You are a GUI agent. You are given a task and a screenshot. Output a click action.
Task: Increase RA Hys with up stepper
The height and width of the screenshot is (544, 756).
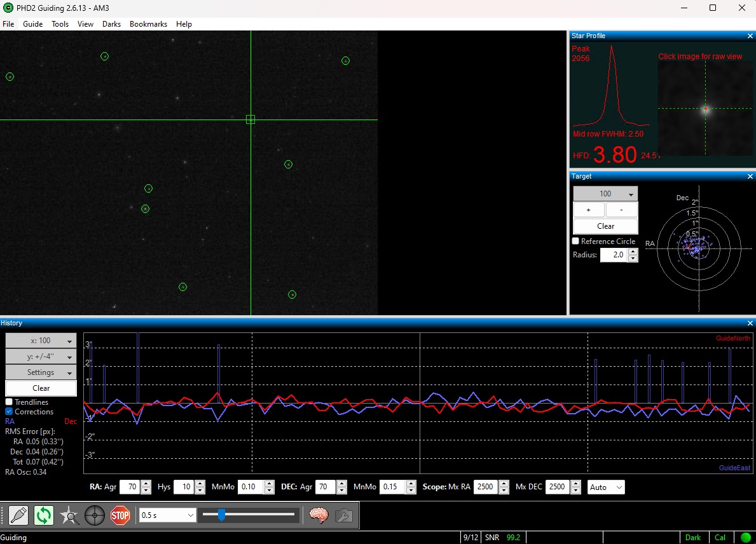click(x=200, y=484)
